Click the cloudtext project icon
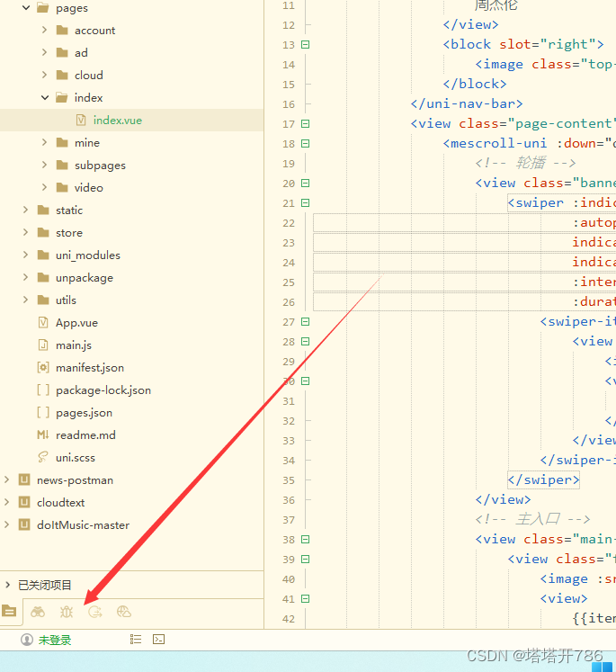Viewport: 616px width, 672px height. 24,502
